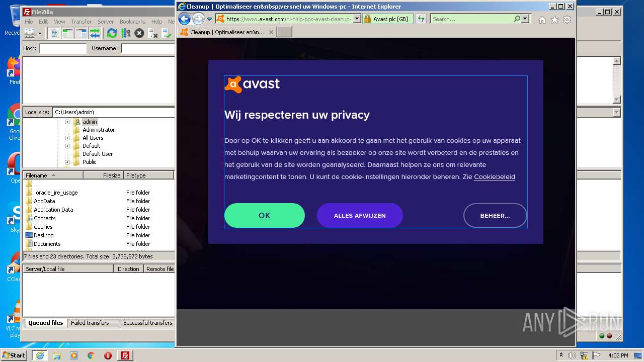The image size is (644, 362).
Task: Refresh file lists in FileZilla
Action: point(112,33)
